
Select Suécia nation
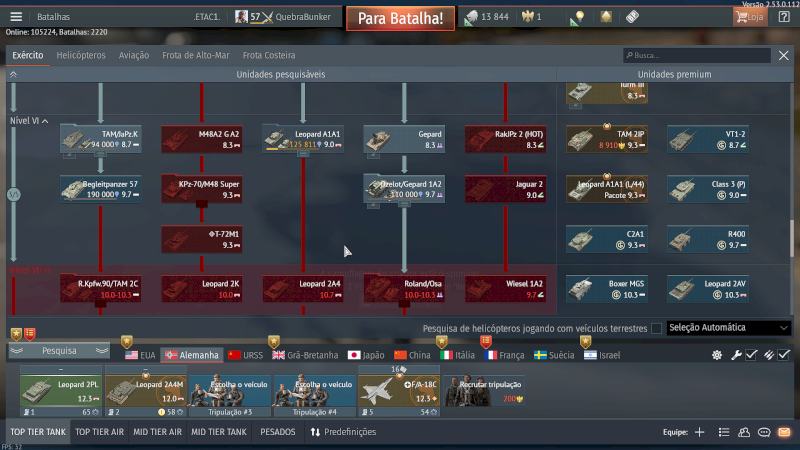point(554,355)
